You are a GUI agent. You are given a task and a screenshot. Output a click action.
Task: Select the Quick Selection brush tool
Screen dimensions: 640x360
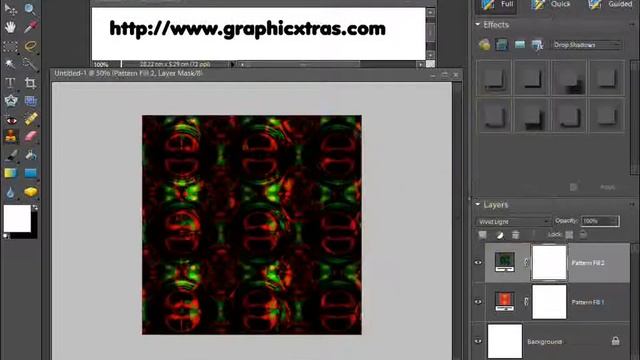30,64
